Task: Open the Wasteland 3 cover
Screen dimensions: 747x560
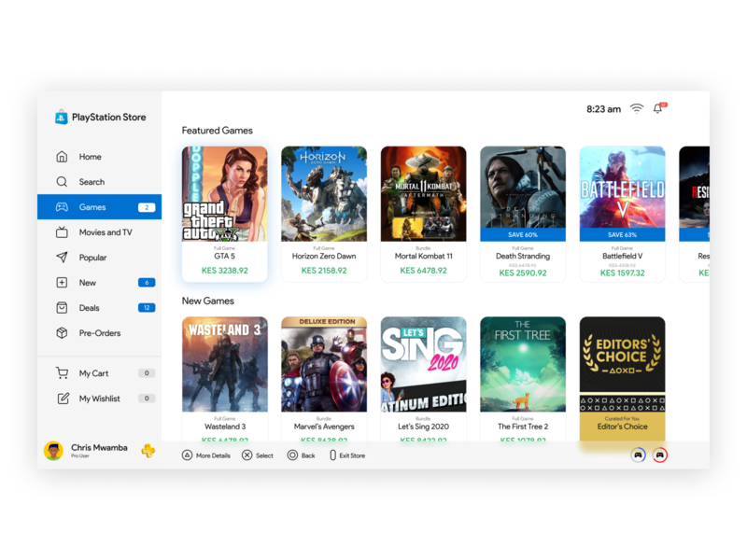Action: click(225, 364)
